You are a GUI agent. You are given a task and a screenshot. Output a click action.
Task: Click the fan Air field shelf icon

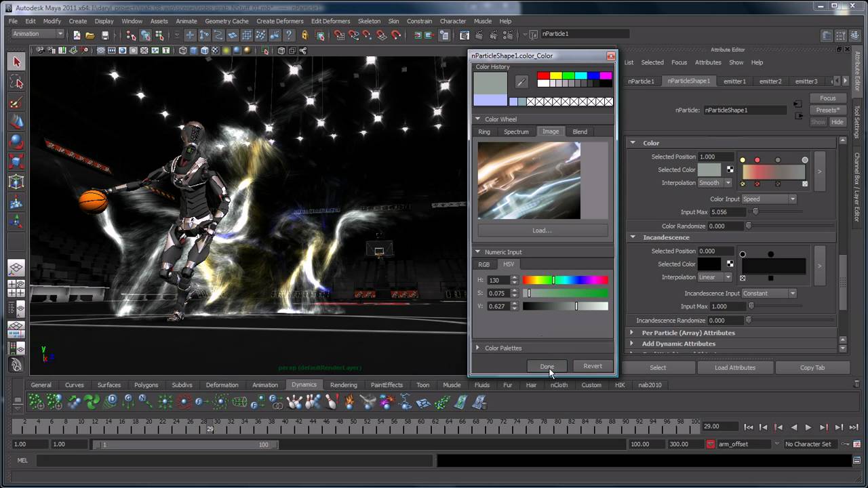pyautogui.click(x=92, y=402)
